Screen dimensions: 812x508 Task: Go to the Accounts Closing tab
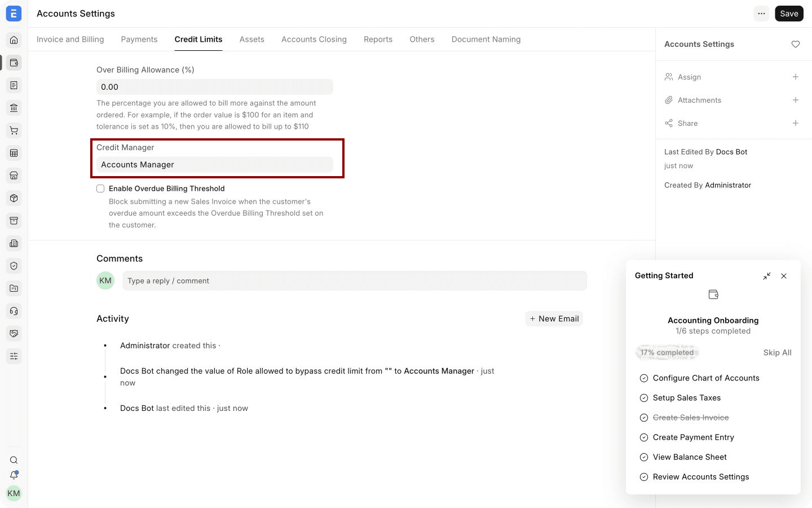[x=314, y=40]
